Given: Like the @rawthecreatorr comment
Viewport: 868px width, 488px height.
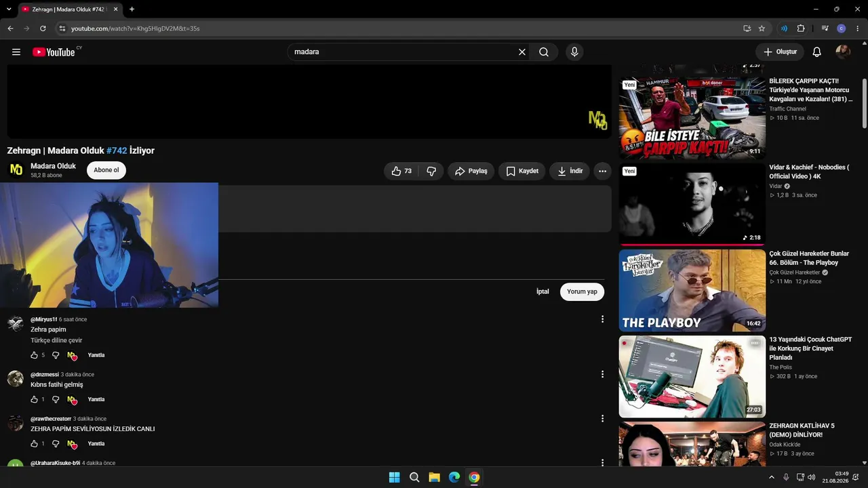Looking at the screenshot, I should (35, 444).
